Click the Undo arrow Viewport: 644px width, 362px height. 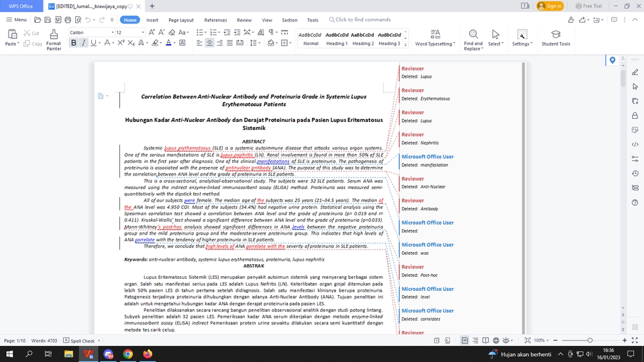pos(88,19)
